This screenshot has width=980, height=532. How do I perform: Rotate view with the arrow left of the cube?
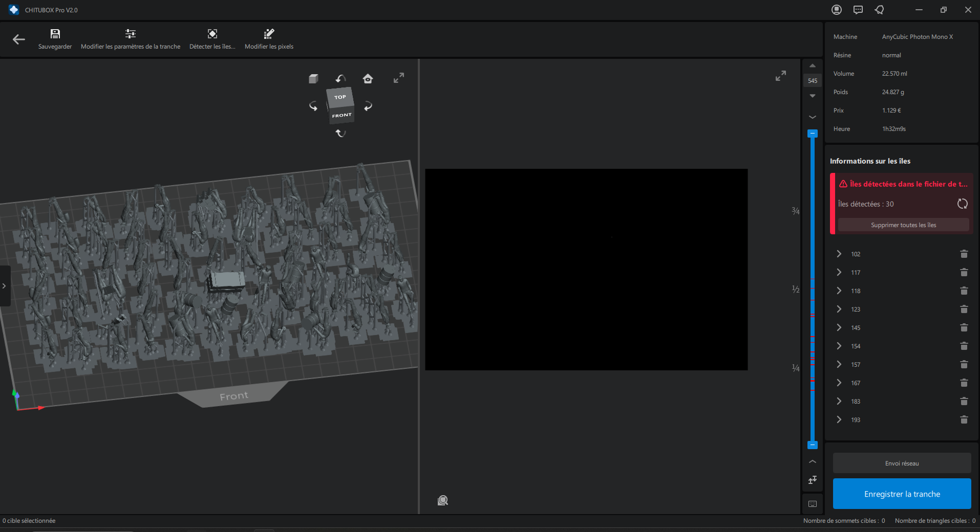click(x=313, y=106)
